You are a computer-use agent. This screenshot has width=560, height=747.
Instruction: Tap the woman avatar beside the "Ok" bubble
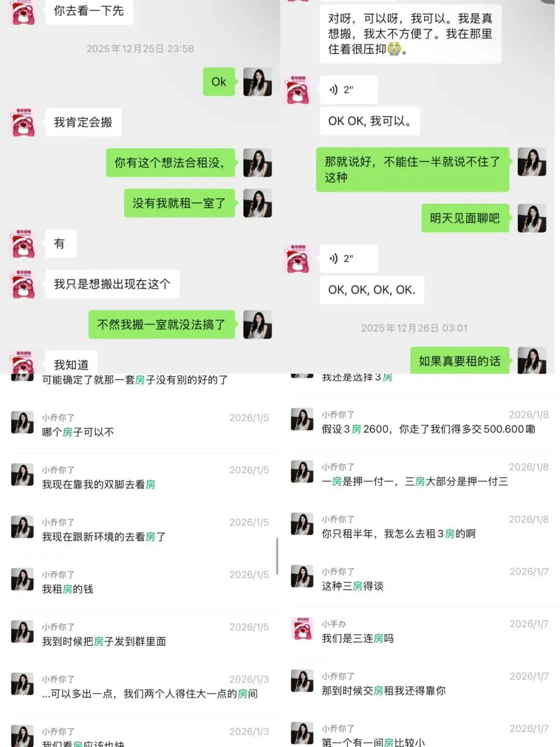click(x=258, y=82)
